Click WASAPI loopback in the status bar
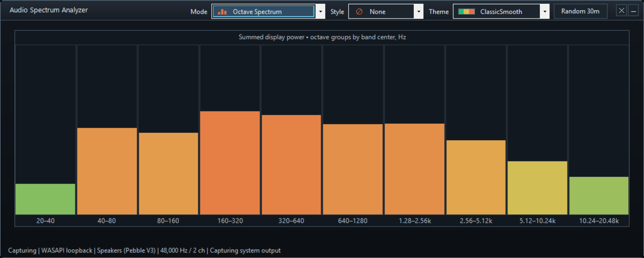This screenshot has height=258, width=644. point(67,250)
